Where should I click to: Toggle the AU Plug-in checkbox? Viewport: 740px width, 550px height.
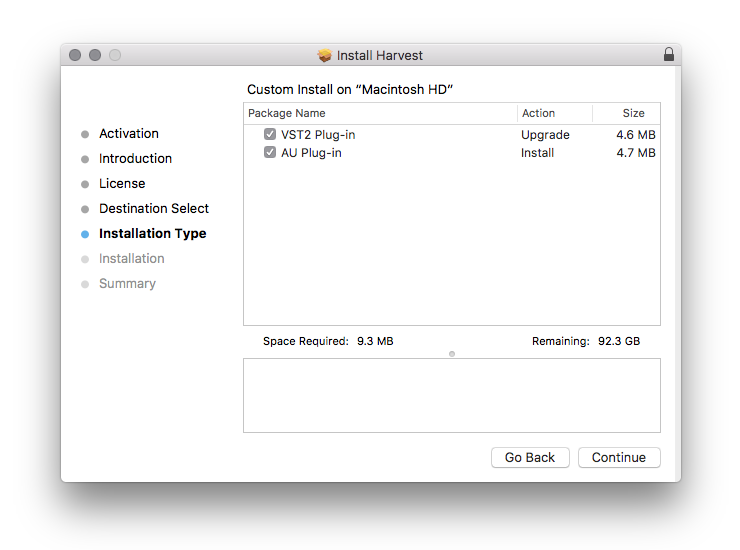click(x=270, y=153)
